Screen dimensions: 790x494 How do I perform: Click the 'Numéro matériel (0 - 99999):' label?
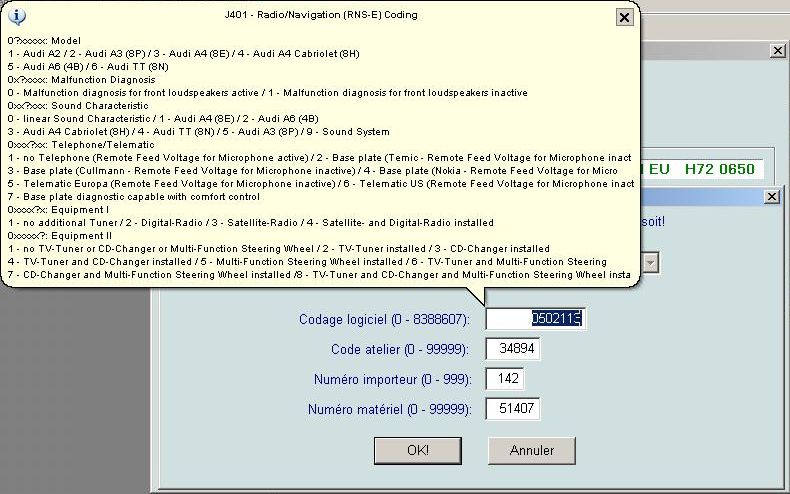tap(389, 409)
